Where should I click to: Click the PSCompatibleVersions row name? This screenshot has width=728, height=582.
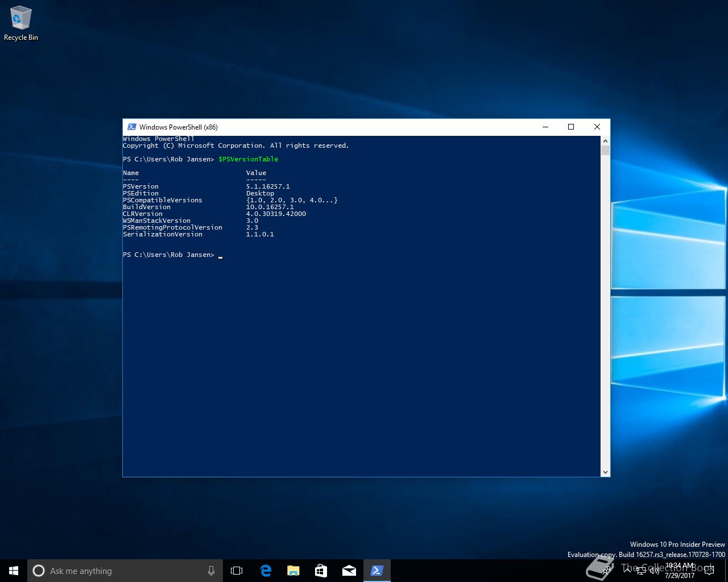(x=163, y=200)
